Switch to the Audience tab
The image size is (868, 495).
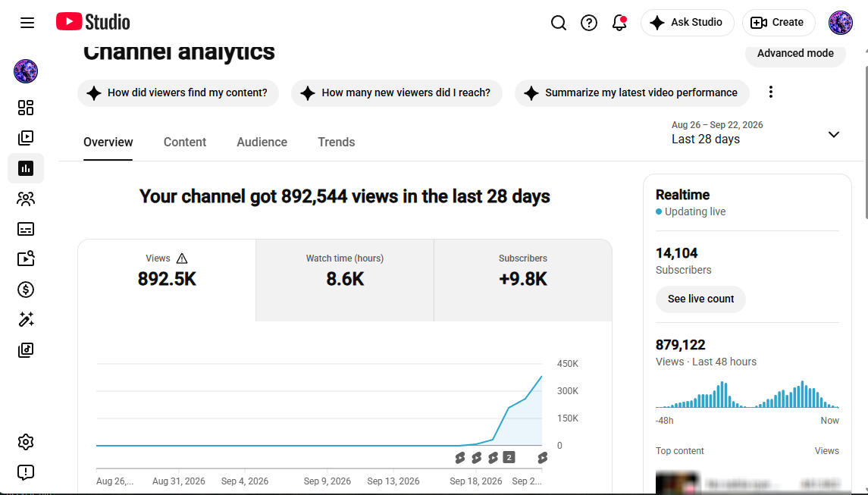[262, 143]
